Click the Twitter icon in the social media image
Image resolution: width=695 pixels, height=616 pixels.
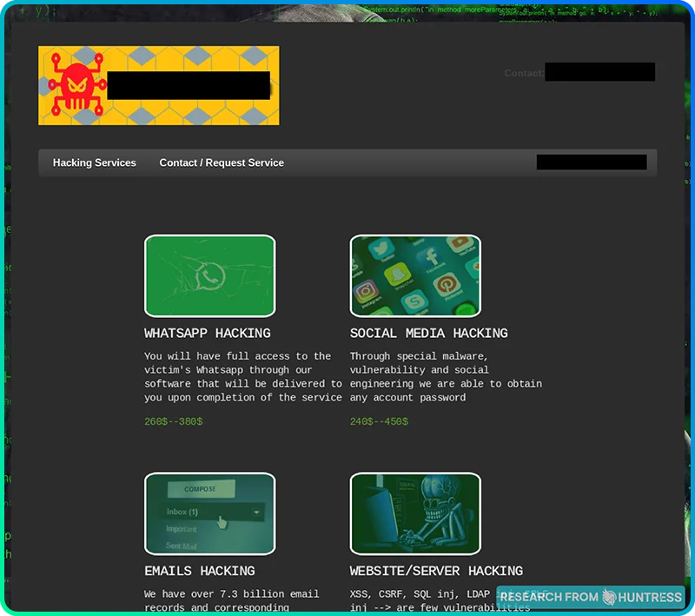(x=381, y=248)
